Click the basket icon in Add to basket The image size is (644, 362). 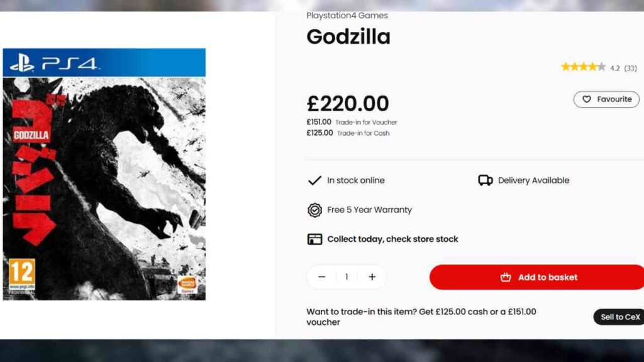click(506, 277)
